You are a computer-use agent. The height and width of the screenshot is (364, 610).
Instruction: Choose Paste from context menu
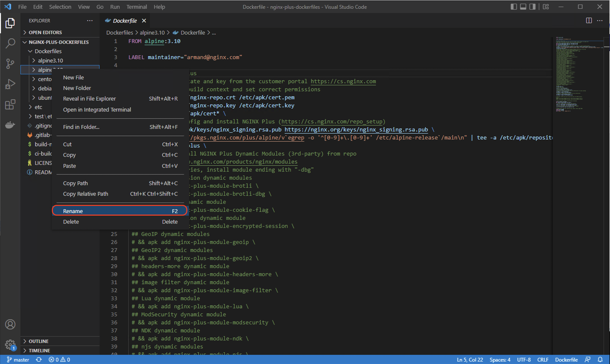(x=120, y=166)
